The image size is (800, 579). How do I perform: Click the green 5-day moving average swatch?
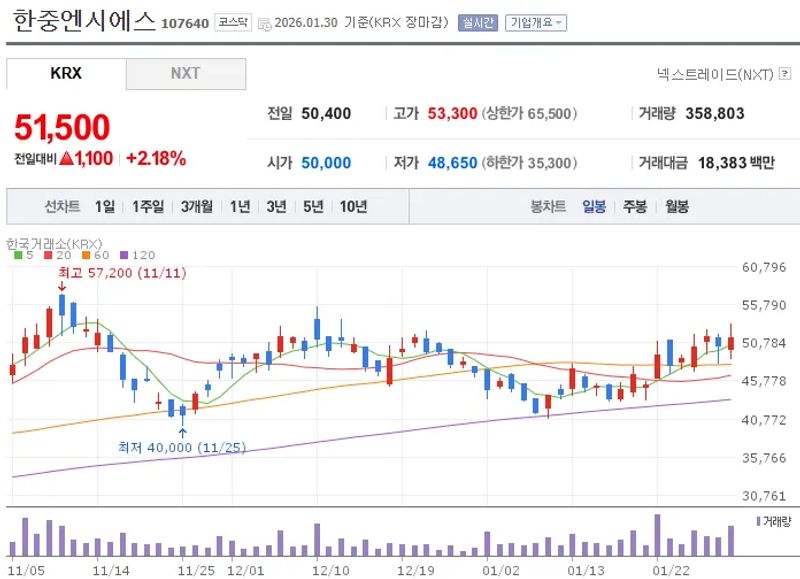pyautogui.click(x=18, y=255)
